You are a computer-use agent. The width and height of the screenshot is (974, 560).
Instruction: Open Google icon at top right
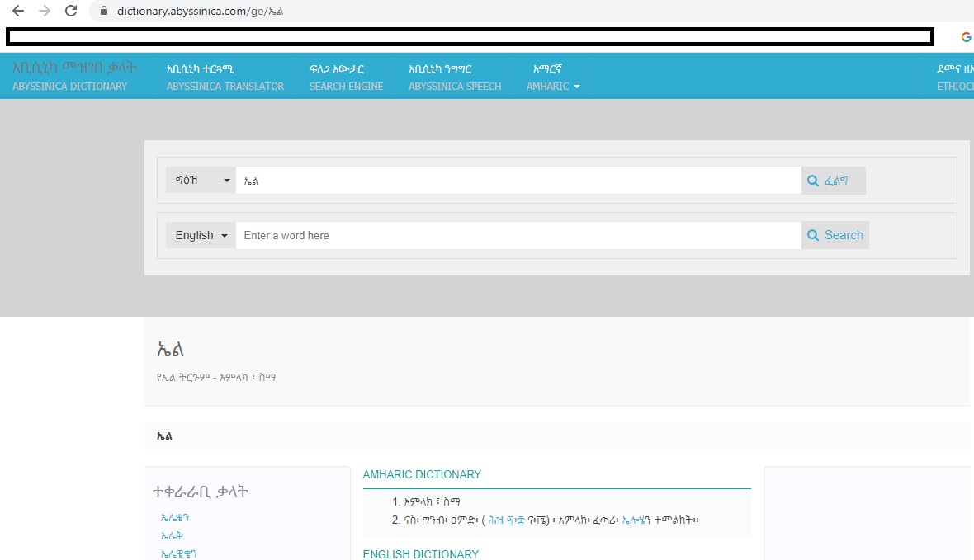pos(966,37)
